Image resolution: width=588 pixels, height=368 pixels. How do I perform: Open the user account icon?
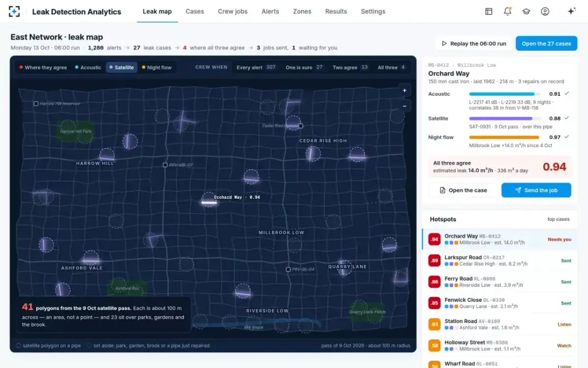[545, 11]
